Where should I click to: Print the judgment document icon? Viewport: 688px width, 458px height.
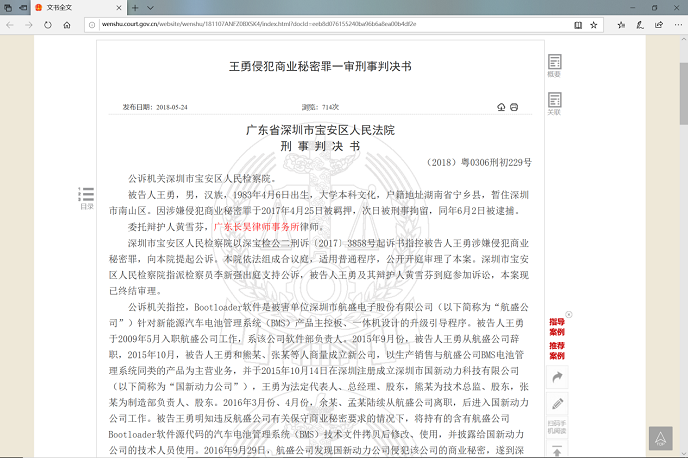click(x=514, y=107)
